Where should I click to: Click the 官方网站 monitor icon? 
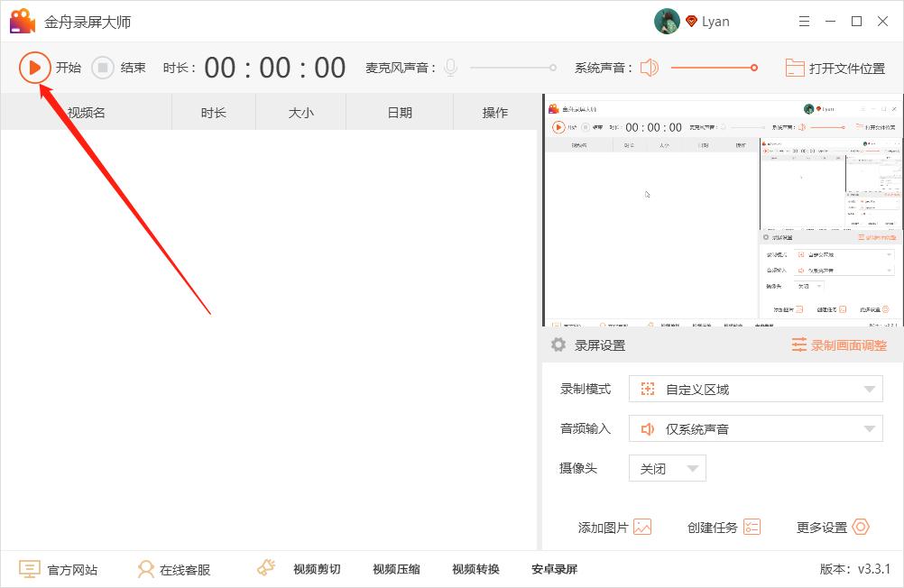(30, 568)
